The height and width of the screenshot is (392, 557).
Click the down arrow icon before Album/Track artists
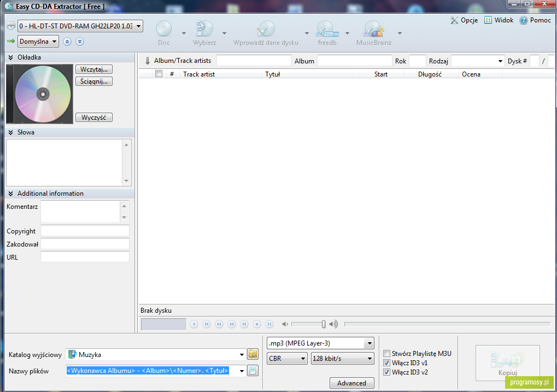pos(148,61)
